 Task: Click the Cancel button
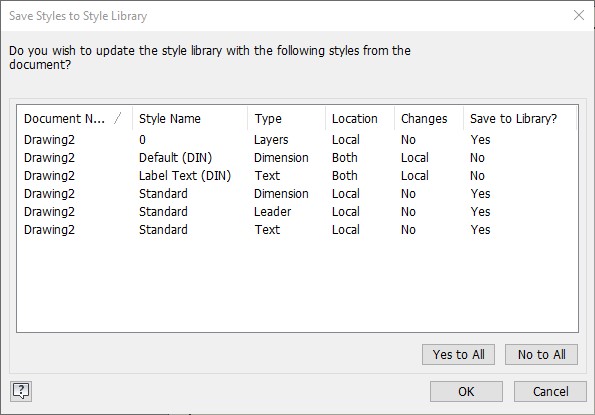pos(550,391)
